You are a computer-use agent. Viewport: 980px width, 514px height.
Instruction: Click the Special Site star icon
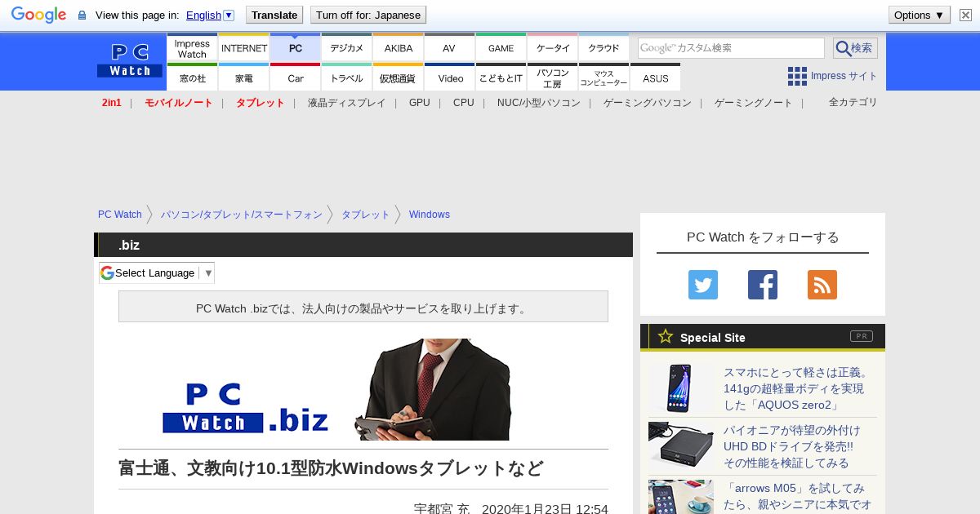[666, 336]
